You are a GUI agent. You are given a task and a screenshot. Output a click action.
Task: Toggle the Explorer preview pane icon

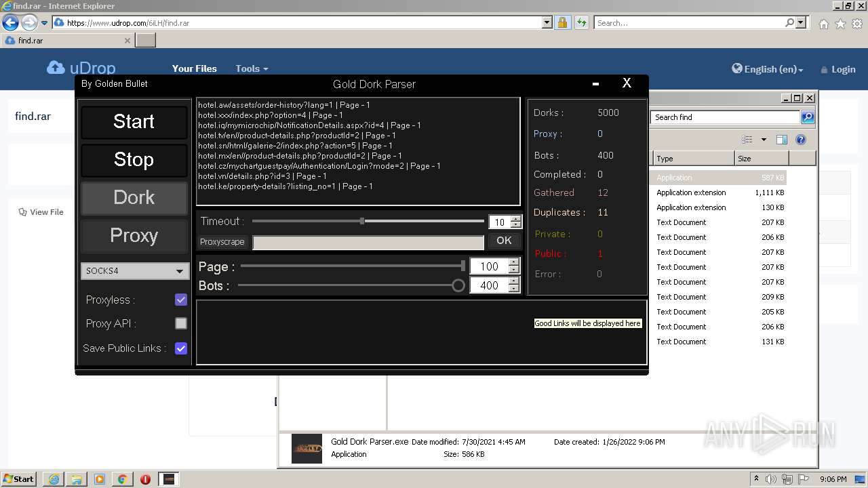[x=782, y=140]
